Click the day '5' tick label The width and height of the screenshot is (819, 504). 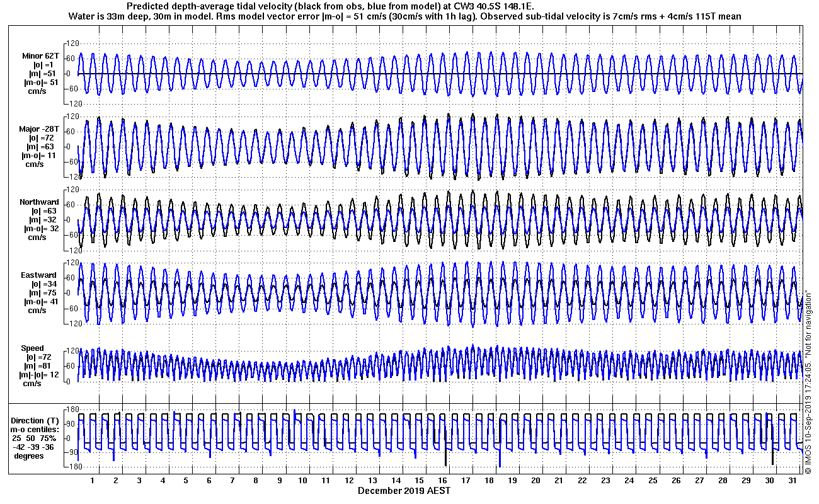[x=186, y=481]
